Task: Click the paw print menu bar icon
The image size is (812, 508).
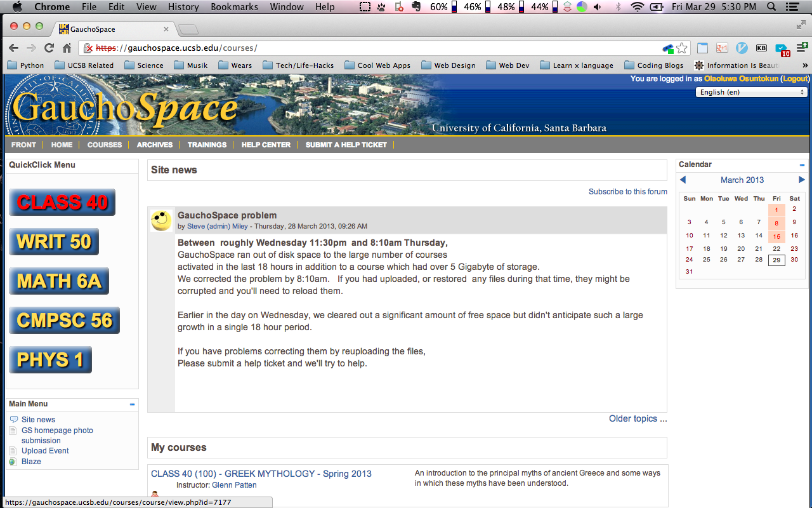Action: click(382, 7)
